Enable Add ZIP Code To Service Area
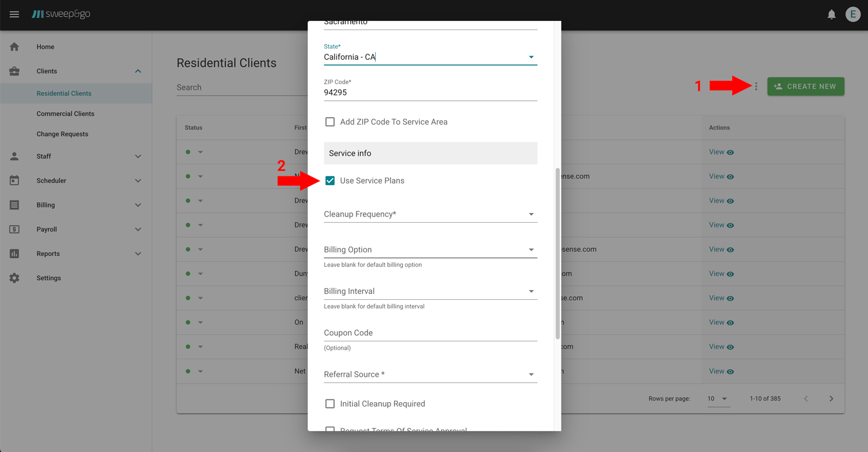The height and width of the screenshot is (452, 868). click(x=330, y=122)
